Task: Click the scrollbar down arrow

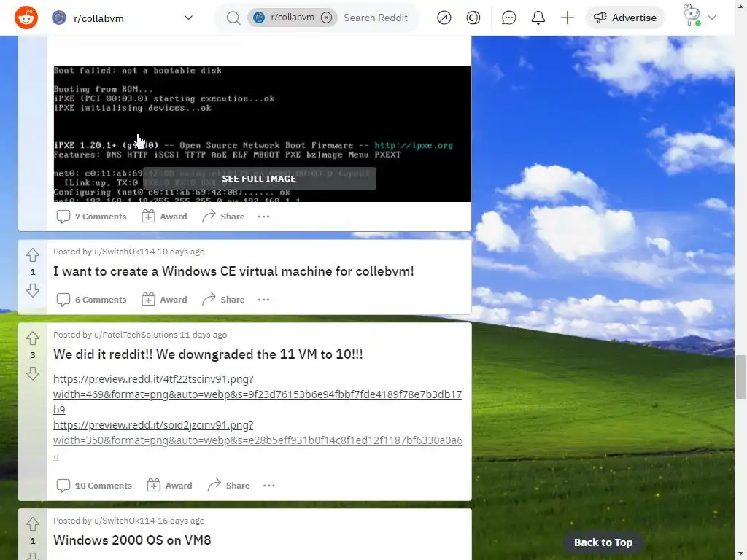Action: (x=740, y=555)
